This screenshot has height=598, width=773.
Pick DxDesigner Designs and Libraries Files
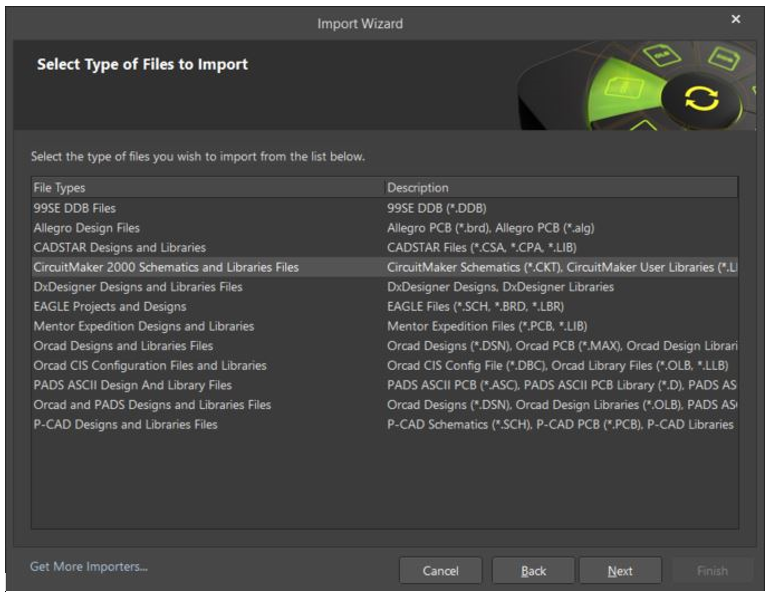[x=138, y=287]
